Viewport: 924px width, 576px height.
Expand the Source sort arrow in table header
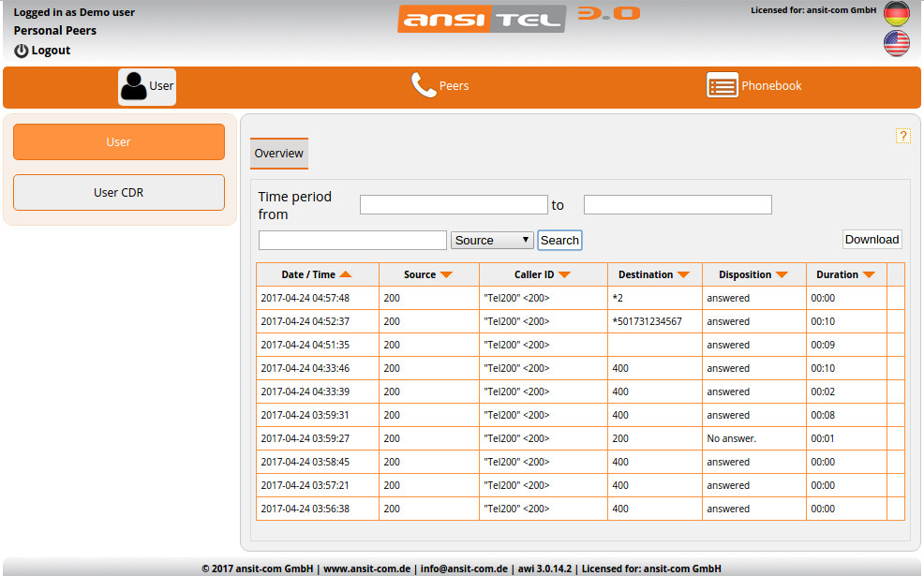tap(446, 274)
